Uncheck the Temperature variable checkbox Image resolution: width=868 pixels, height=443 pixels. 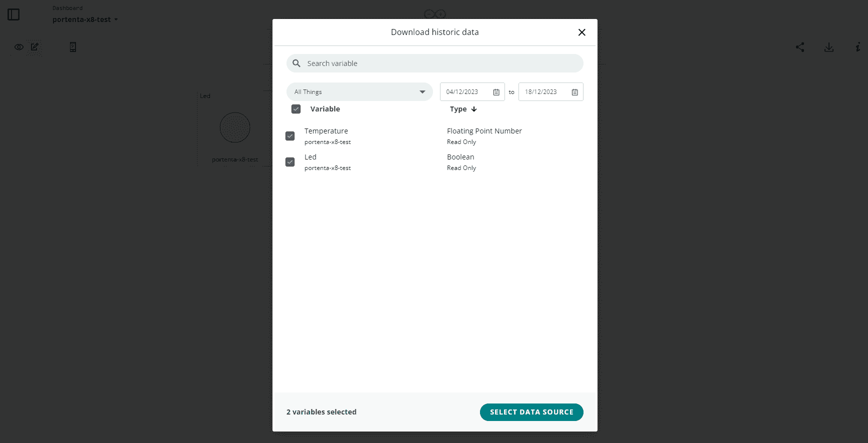tap(290, 136)
